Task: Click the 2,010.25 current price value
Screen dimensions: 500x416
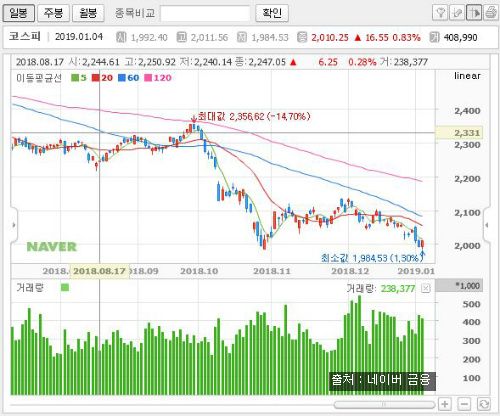Action: coord(330,37)
